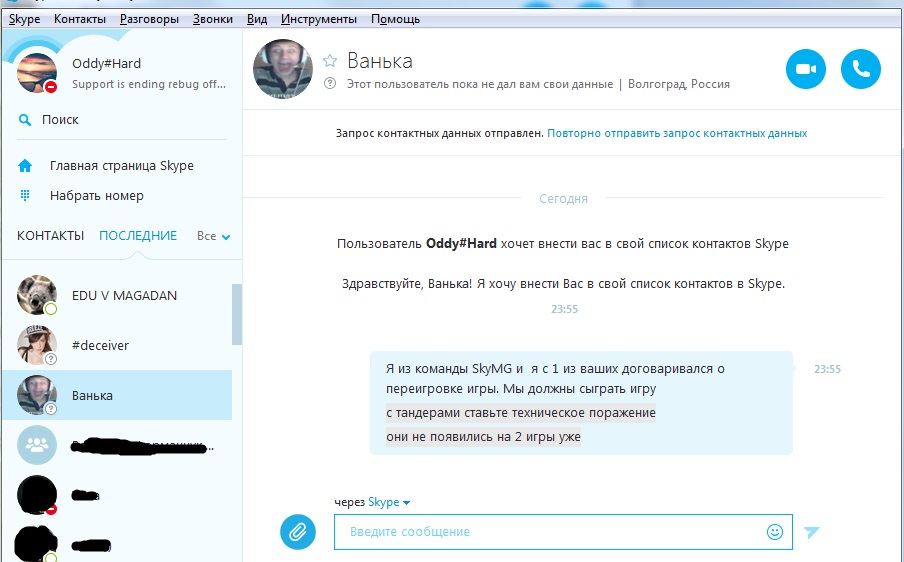Go to Главная страница Skype
The width and height of the screenshot is (904, 562).
(x=122, y=166)
